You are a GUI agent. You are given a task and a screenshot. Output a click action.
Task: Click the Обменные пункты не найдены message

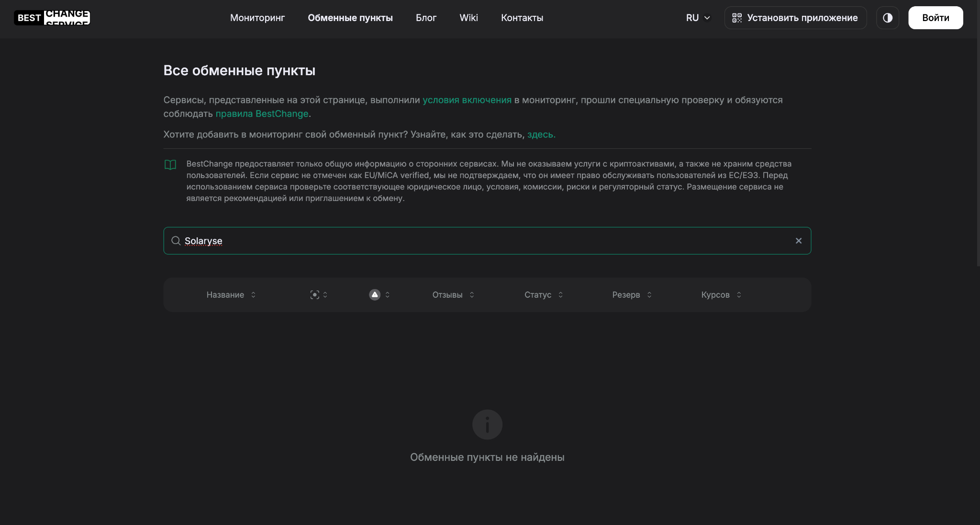(487, 457)
